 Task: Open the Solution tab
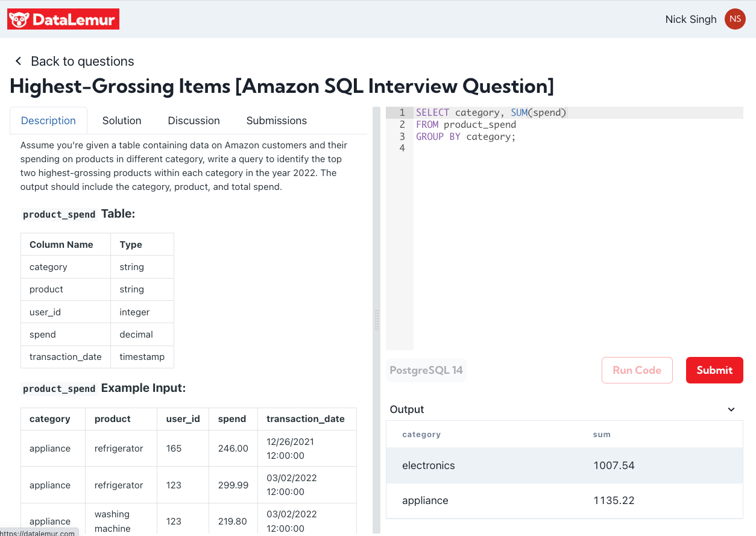pyautogui.click(x=122, y=121)
